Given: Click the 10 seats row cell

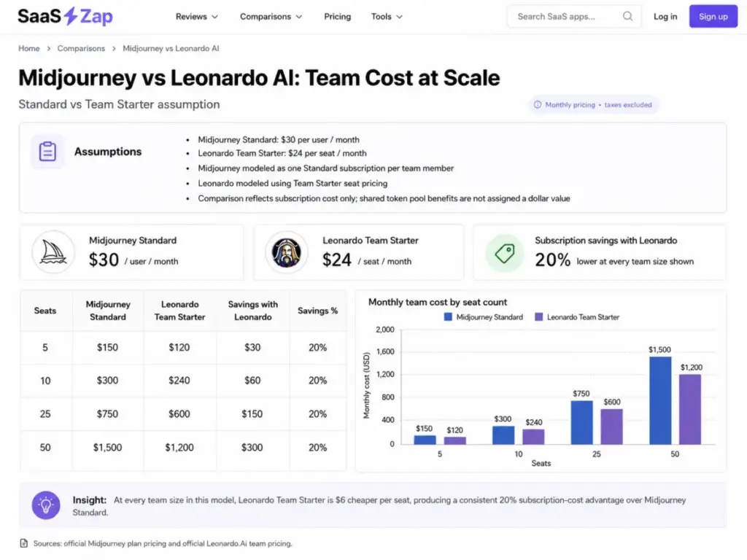Looking at the screenshot, I should pyautogui.click(x=45, y=381).
